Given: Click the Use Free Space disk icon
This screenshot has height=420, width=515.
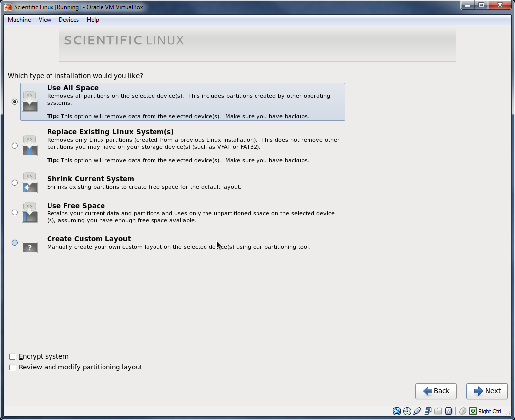Looking at the screenshot, I should pyautogui.click(x=30, y=212).
